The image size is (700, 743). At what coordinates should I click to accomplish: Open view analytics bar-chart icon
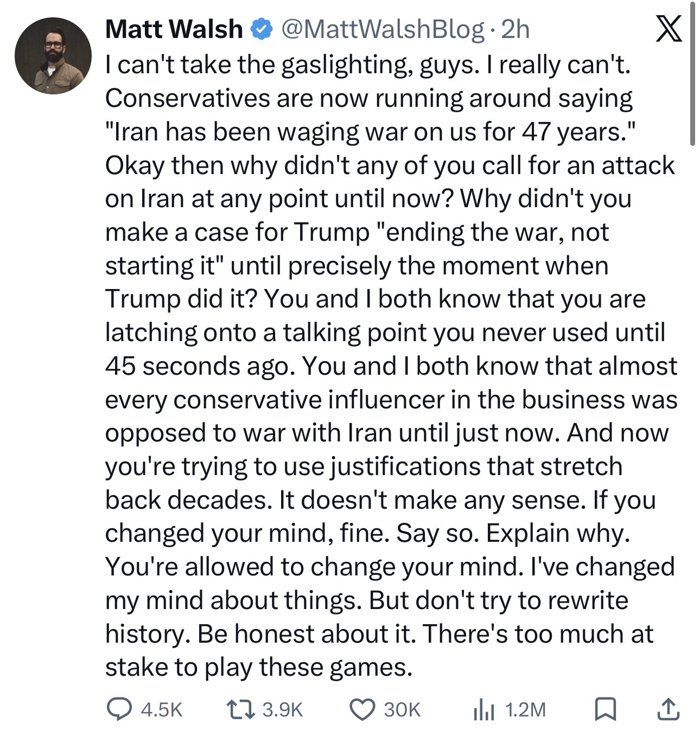pos(483,709)
